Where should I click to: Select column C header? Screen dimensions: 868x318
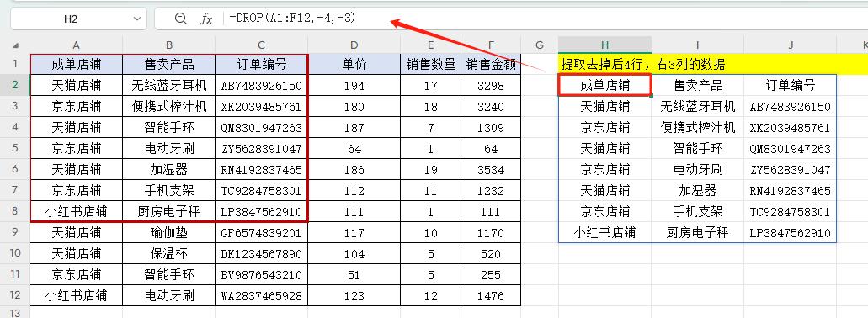[x=261, y=45]
